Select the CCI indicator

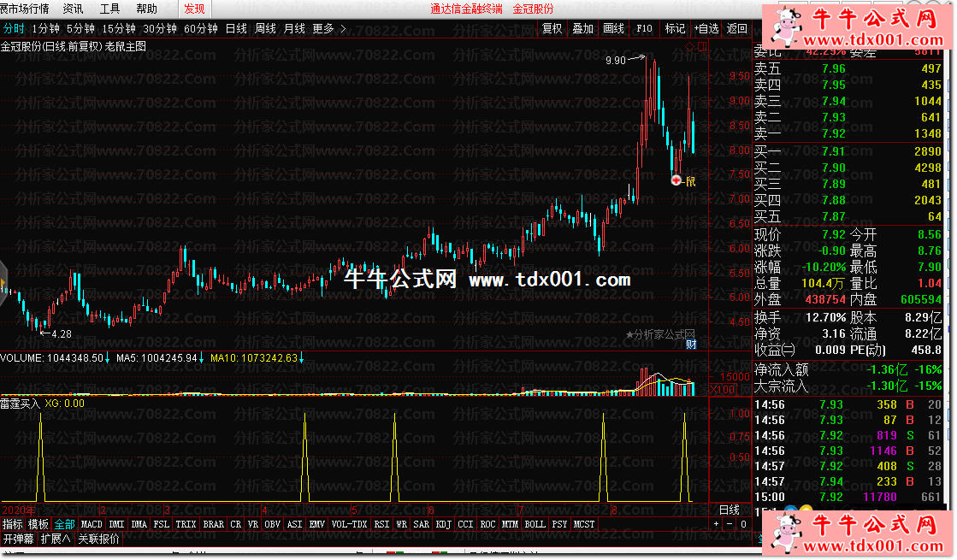point(466,524)
